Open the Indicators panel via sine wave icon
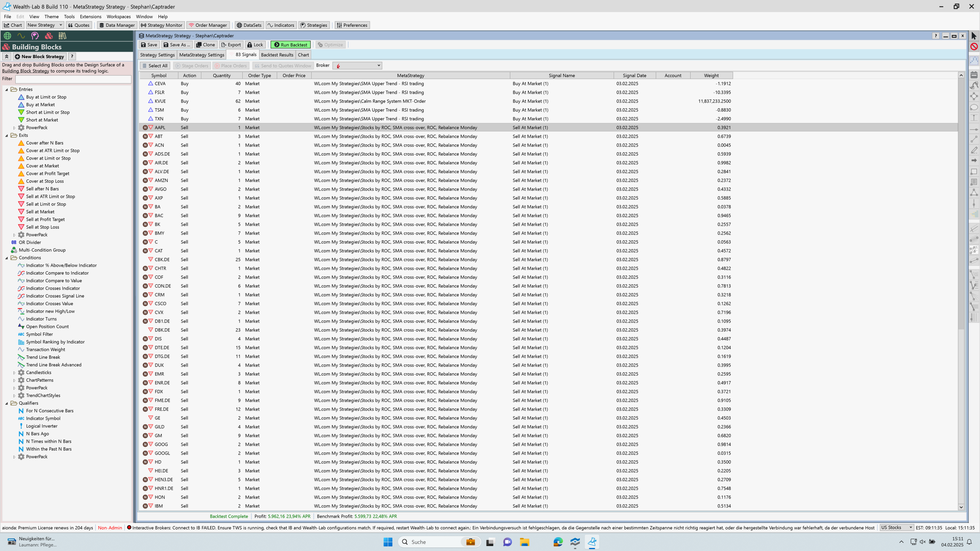The image size is (980, 551). (21, 36)
